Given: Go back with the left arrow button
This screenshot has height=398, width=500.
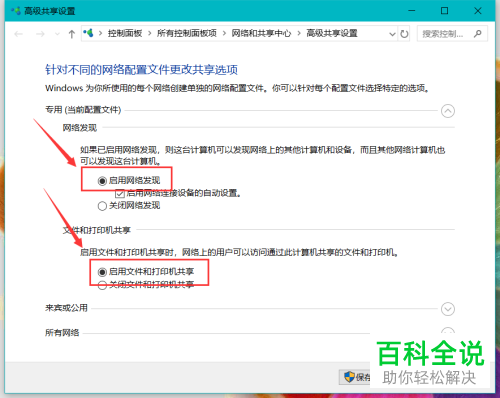Looking at the screenshot, I should [19, 34].
